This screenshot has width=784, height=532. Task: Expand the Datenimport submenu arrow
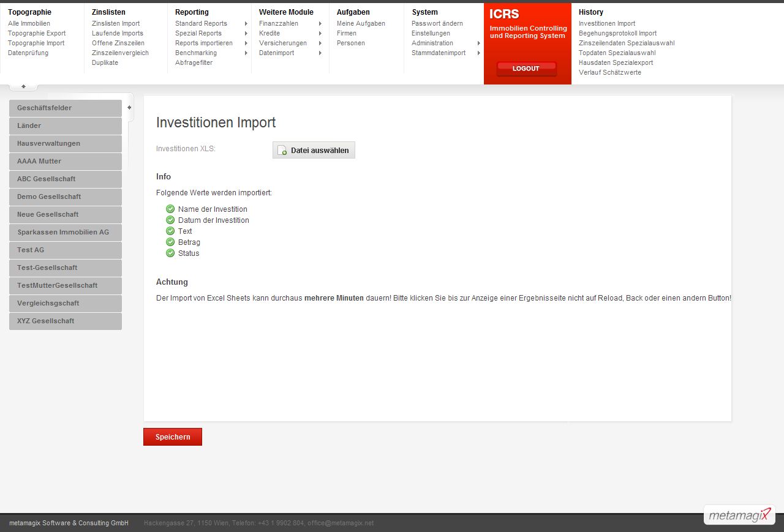pyautogui.click(x=320, y=53)
